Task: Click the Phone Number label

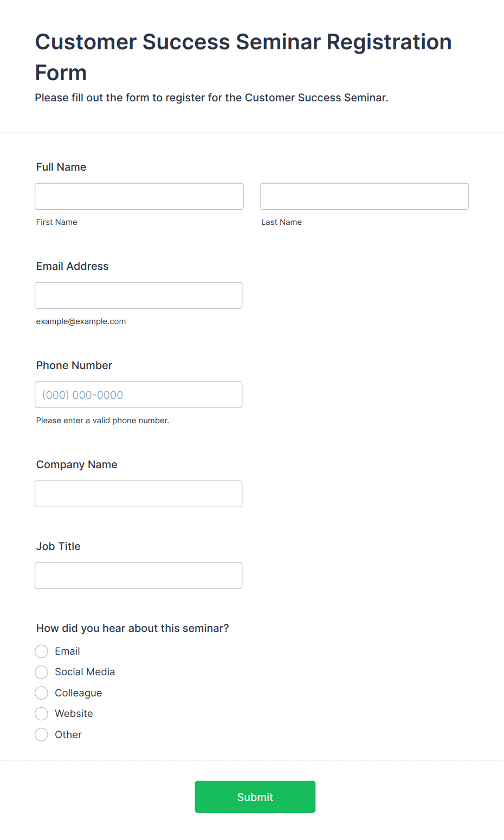Action: pyautogui.click(x=74, y=365)
